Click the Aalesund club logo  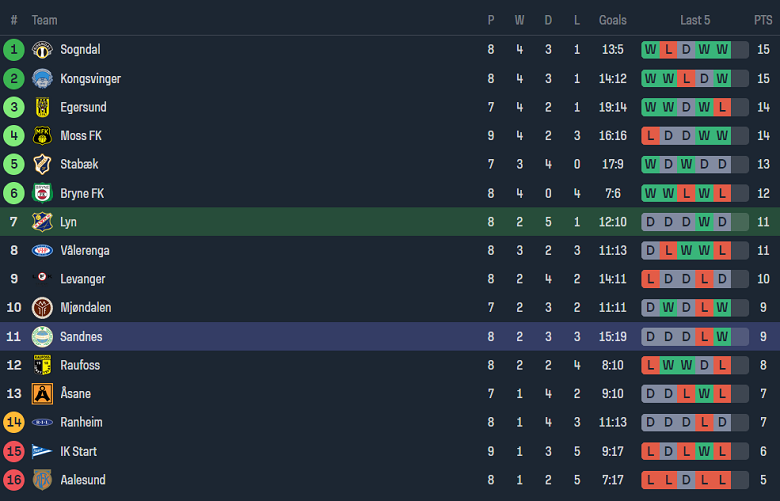[42, 480]
